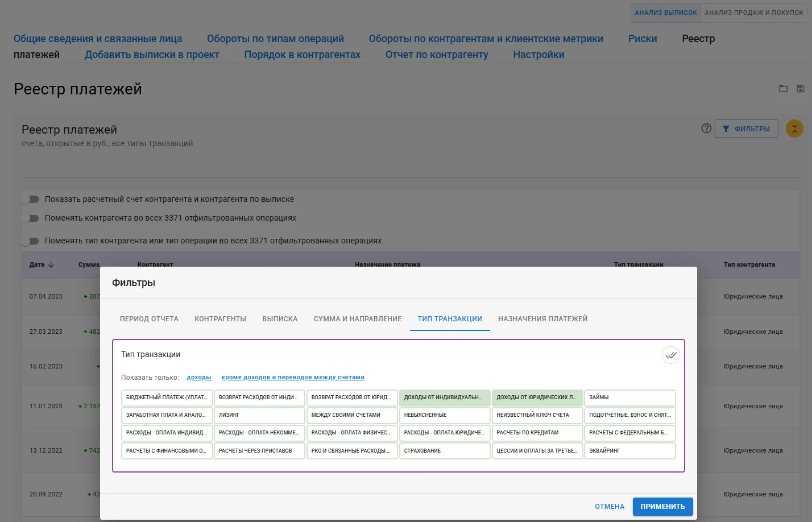Toggle the Бюджетный платеж transaction type
This screenshot has width=812, height=522.
167,397
